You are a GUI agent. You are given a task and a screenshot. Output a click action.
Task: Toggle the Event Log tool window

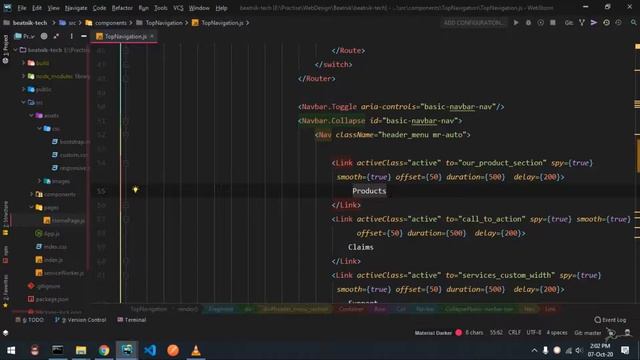pos(610,320)
